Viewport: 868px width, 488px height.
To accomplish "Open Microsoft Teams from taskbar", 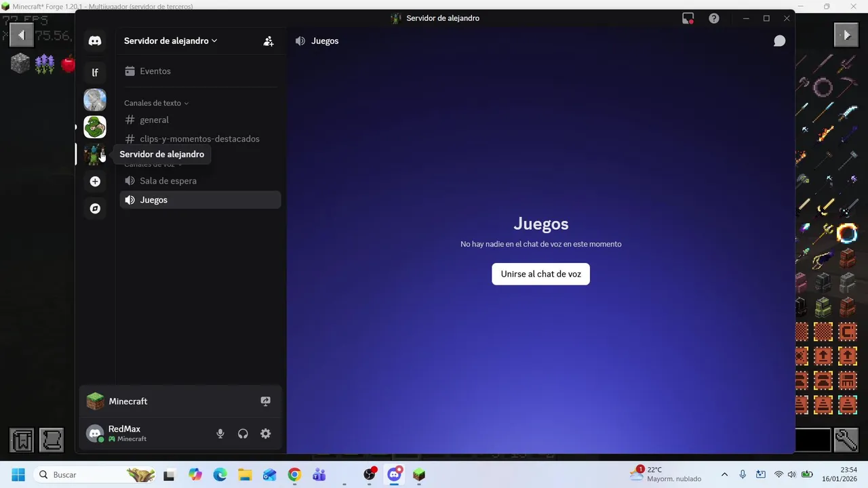I will point(319,475).
